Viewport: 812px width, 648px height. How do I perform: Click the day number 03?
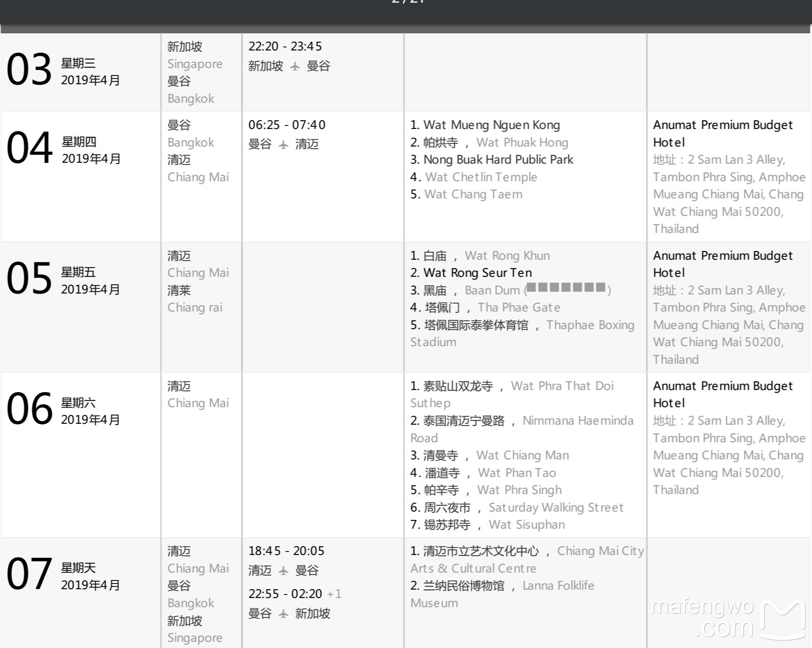[x=29, y=70]
